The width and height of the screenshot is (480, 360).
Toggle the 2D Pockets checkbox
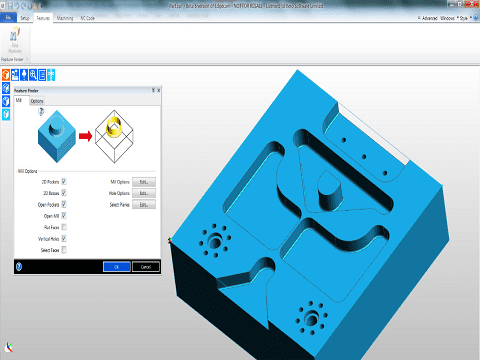click(64, 182)
